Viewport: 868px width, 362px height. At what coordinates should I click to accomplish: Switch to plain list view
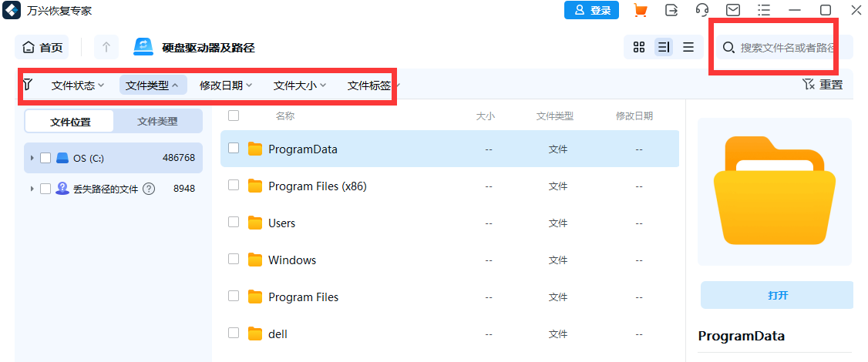pyautogui.click(x=688, y=48)
